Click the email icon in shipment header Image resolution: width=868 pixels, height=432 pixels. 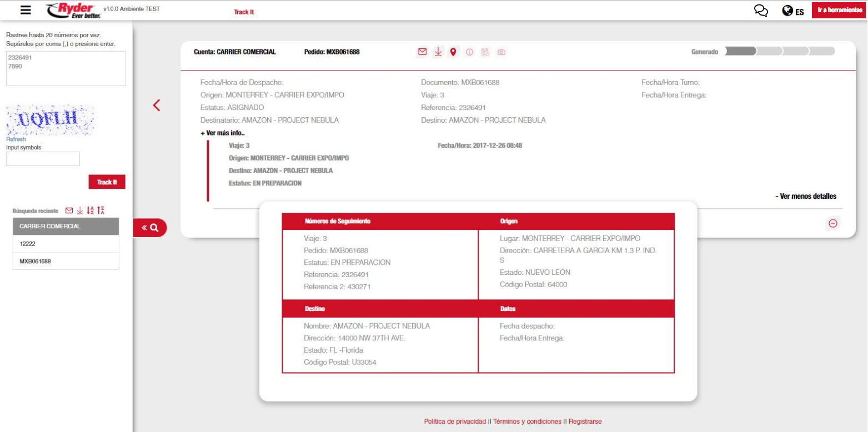[422, 52]
